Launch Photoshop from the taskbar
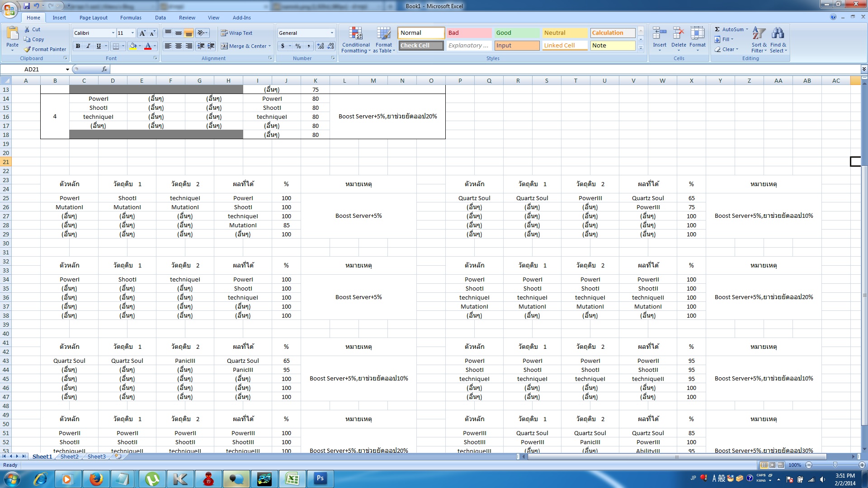This screenshot has width=868, height=488. (x=320, y=479)
